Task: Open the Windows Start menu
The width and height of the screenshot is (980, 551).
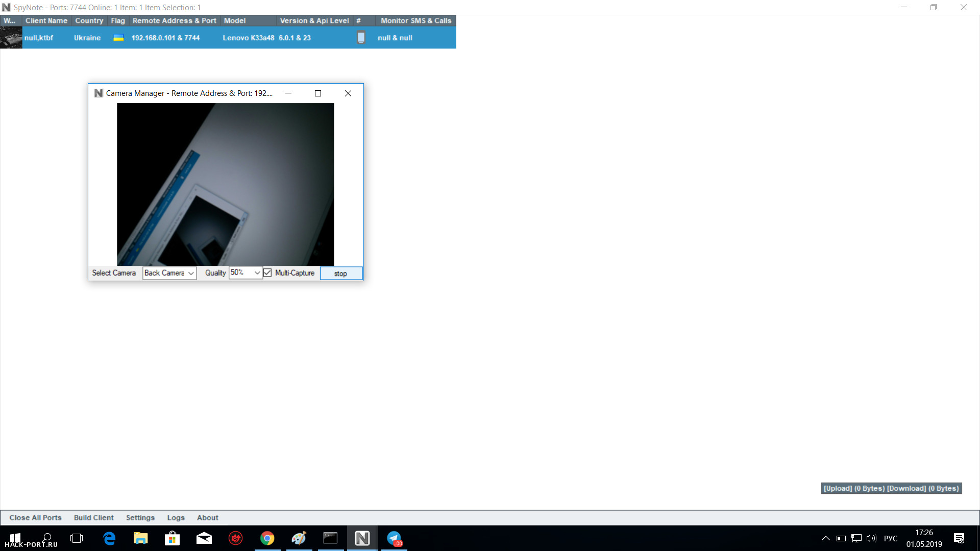Action: (x=15, y=538)
